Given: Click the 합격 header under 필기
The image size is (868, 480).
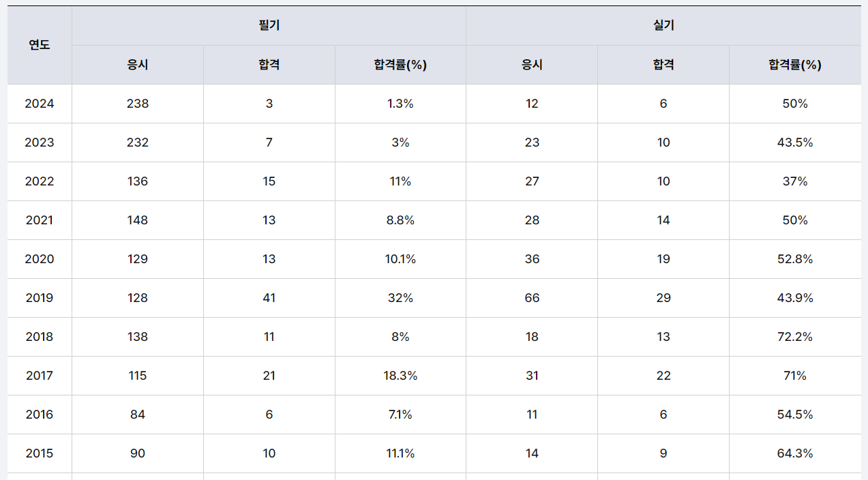Looking at the screenshot, I should point(269,65).
